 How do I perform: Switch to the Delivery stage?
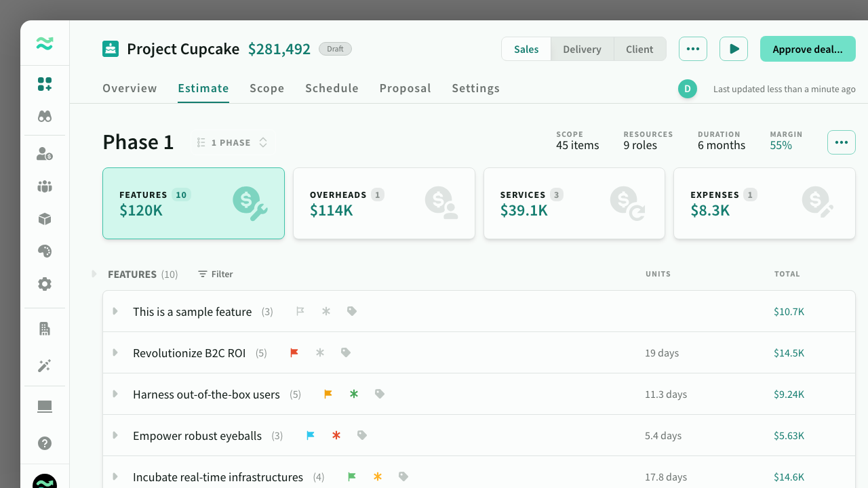[x=582, y=49]
